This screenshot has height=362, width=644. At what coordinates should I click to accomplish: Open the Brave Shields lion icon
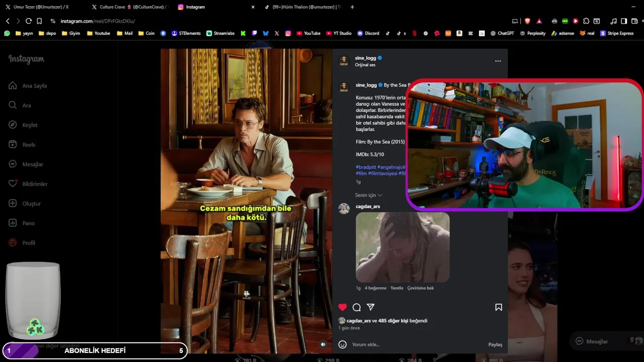(x=527, y=21)
